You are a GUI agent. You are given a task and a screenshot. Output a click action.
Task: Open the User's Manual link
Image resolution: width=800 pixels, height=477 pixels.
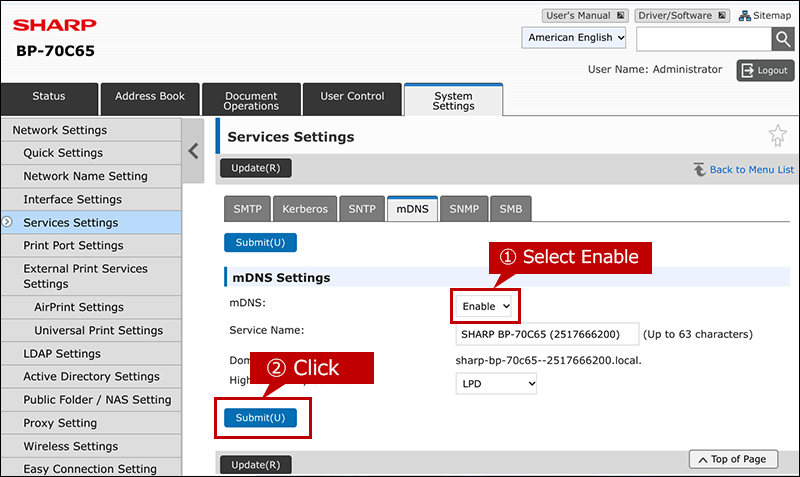point(585,15)
